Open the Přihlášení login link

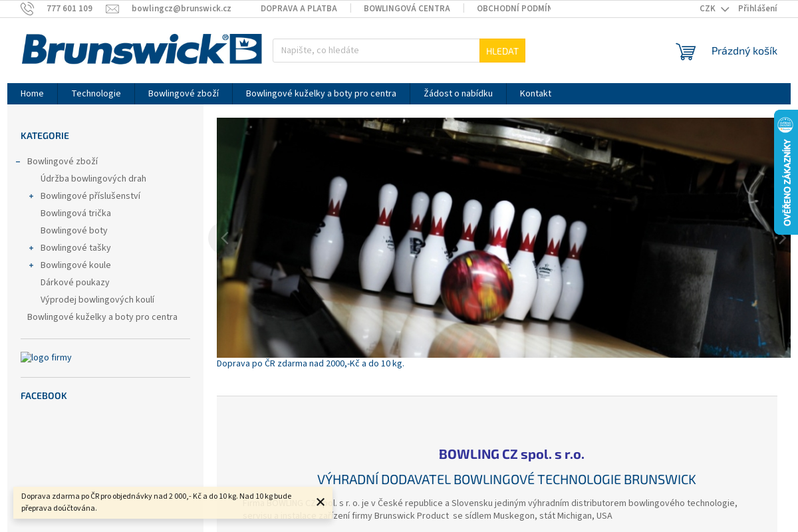pyautogui.click(x=757, y=9)
